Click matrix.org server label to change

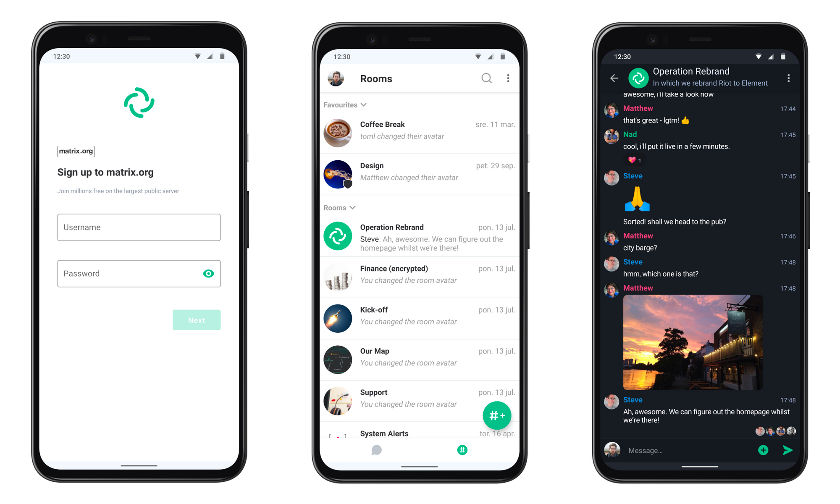pos(77,151)
